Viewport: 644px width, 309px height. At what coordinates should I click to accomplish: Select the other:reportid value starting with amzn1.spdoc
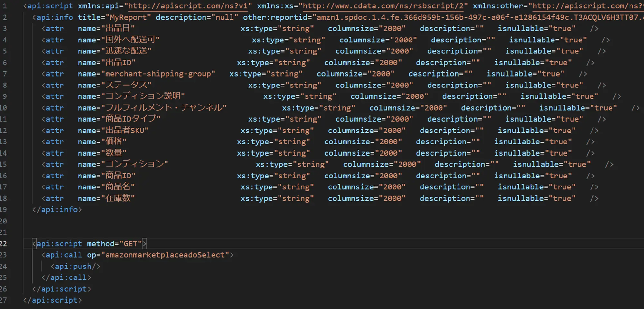(478, 17)
